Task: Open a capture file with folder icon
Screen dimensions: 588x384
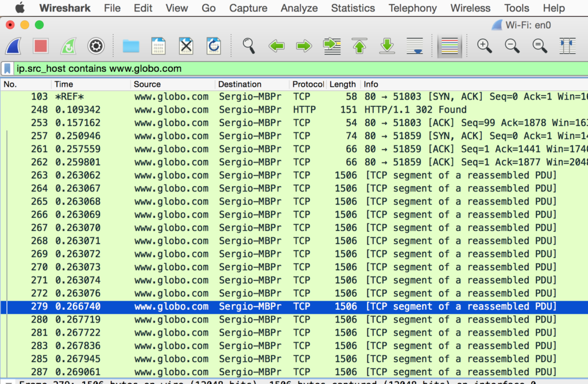Action: pyautogui.click(x=131, y=46)
